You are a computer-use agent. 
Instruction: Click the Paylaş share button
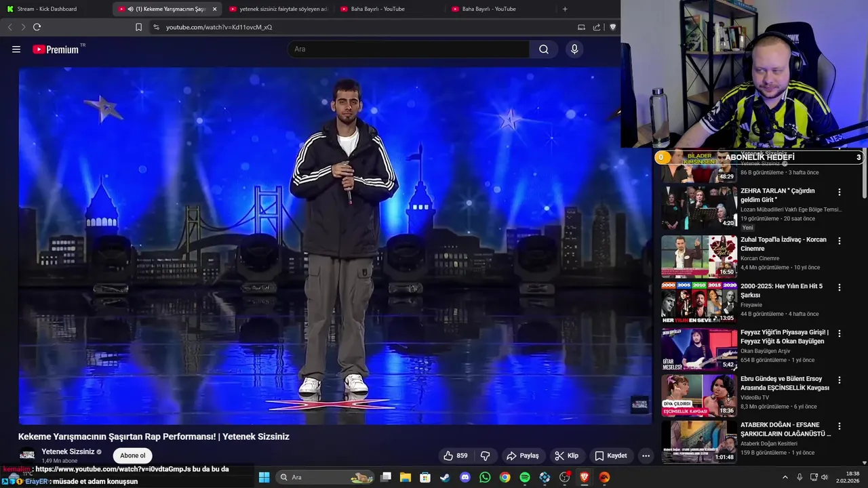[x=523, y=455]
